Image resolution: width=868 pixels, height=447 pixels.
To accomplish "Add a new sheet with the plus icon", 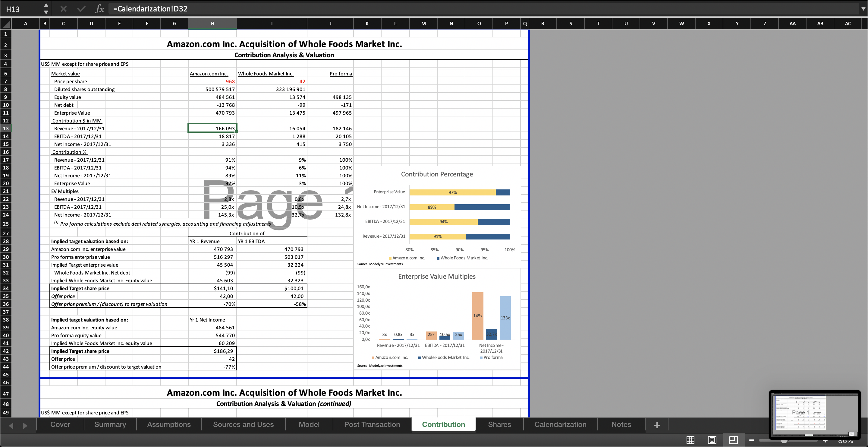I will [657, 425].
